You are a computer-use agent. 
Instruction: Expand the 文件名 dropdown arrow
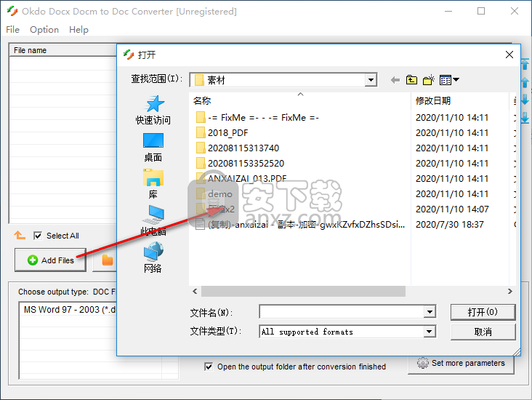tap(430, 312)
